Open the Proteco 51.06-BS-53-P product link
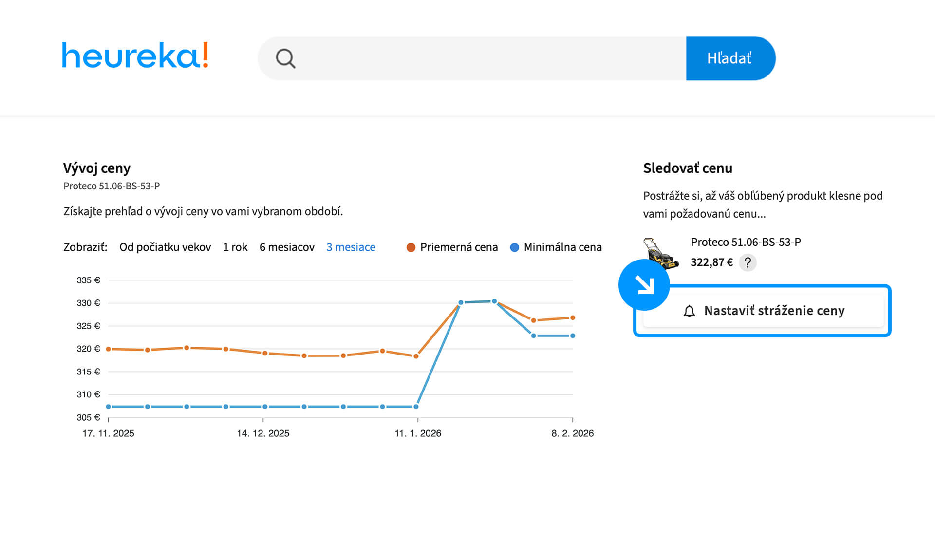 point(746,242)
